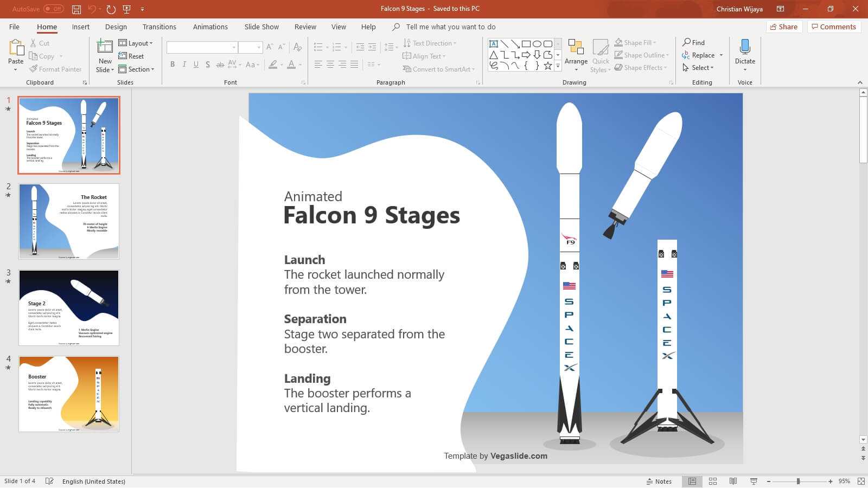Insert a text box shape

coord(493,44)
